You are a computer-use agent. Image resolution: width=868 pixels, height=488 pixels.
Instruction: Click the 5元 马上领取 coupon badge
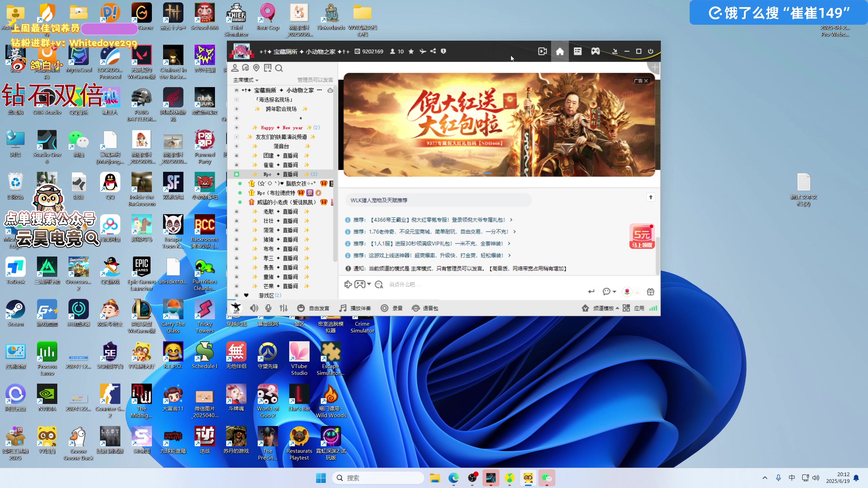[642, 236]
